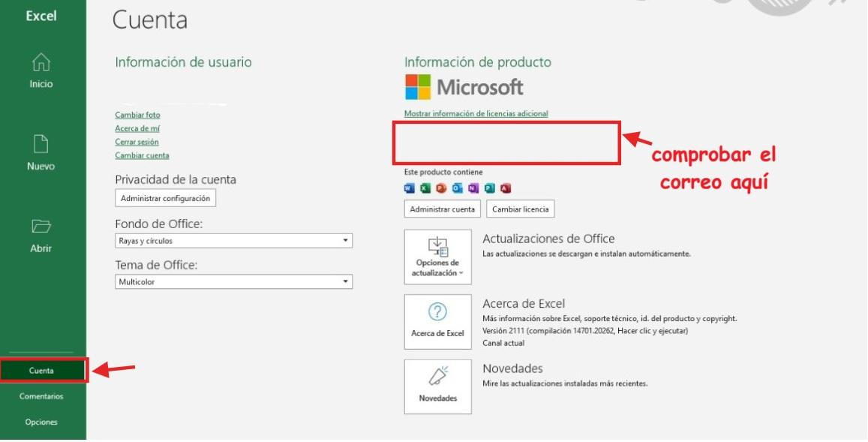This screenshot has height=442, width=868.
Task: Click the Administrar cuenta button
Action: (443, 209)
